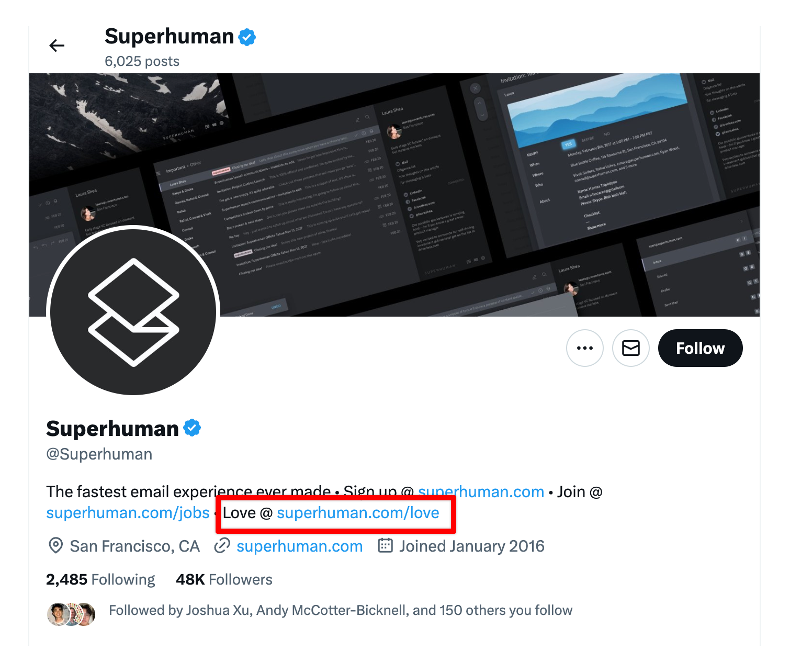Click the verified badge in the top header
This screenshot has height=672, width=790.
point(247,37)
